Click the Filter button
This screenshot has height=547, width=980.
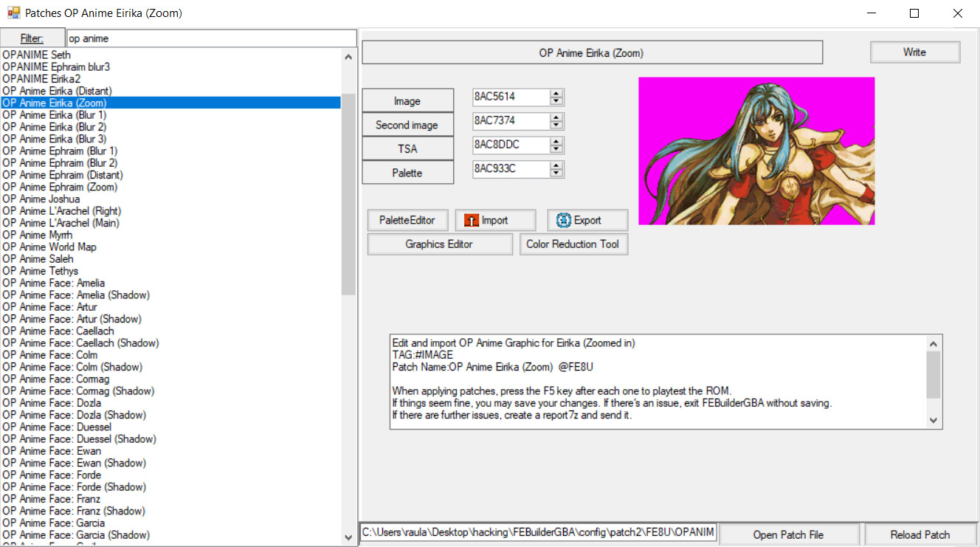click(32, 38)
